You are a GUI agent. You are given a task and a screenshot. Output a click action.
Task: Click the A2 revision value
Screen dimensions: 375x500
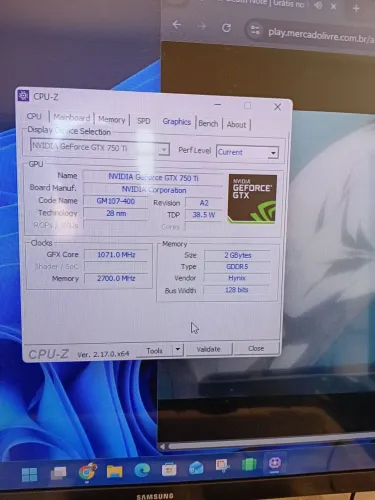point(204,203)
